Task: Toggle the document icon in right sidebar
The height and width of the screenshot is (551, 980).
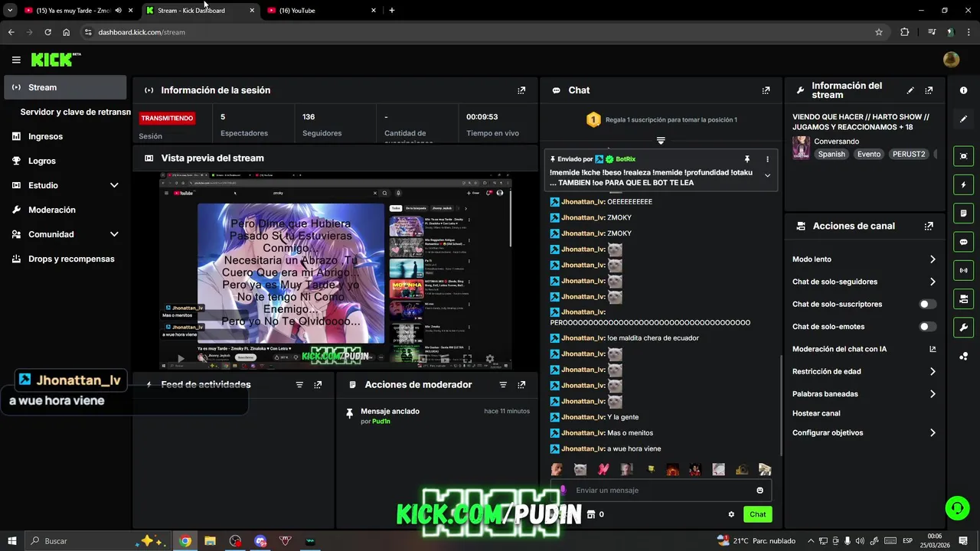Action: point(963,213)
